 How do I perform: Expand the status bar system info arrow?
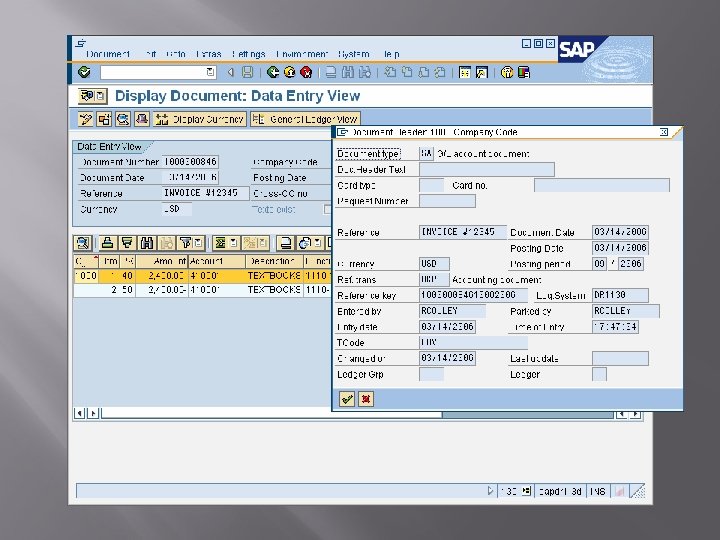491,491
